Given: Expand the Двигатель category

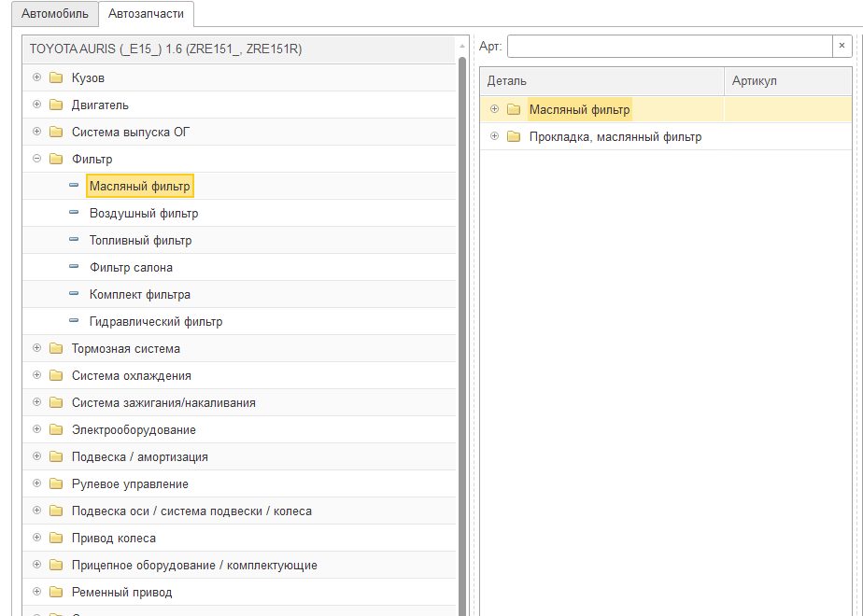Looking at the screenshot, I should [x=36, y=105].
